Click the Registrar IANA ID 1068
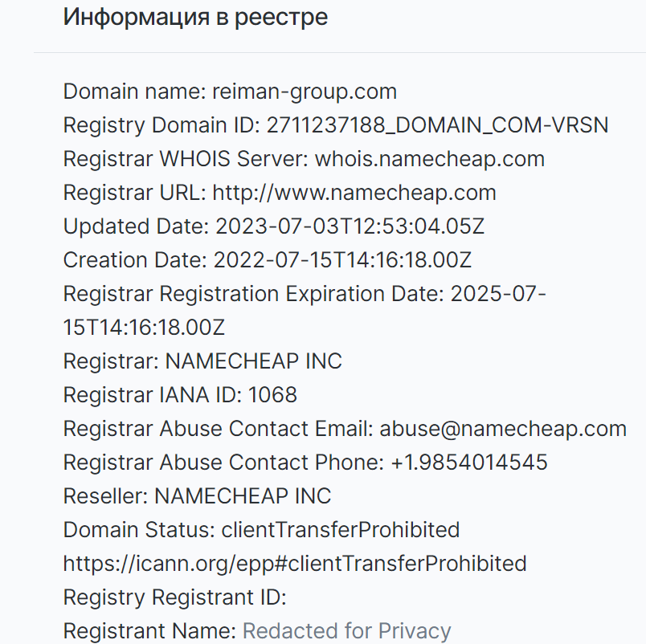The image size is (646, 644). (272, 395)
